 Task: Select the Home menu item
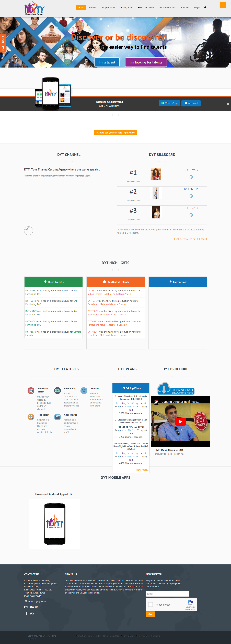pyautogui.click(x=81, y=7)
